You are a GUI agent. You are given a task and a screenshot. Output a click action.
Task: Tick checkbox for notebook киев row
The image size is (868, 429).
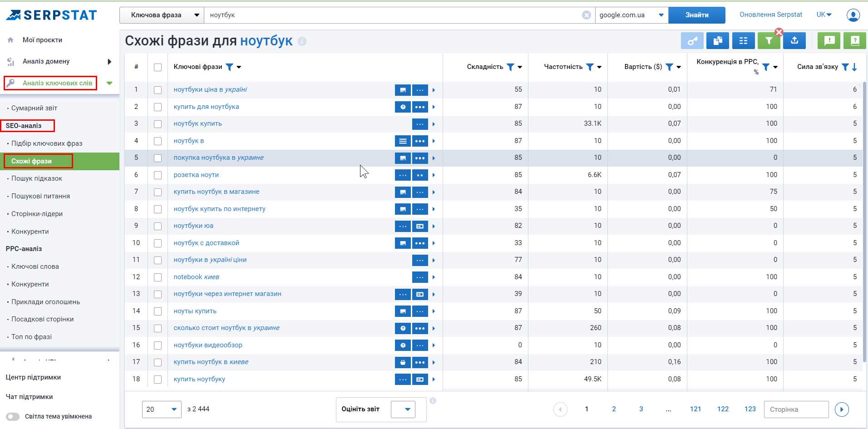(158, 277)
